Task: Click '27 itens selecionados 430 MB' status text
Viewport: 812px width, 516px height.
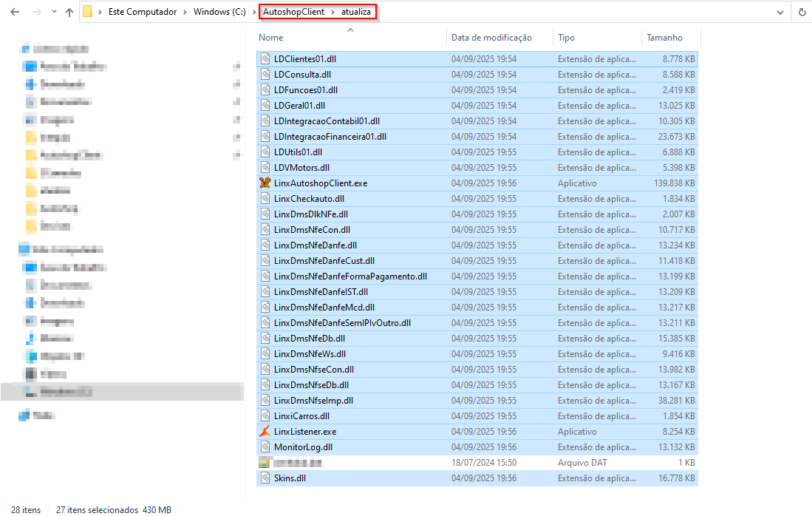Action: (x=113, y=510)
